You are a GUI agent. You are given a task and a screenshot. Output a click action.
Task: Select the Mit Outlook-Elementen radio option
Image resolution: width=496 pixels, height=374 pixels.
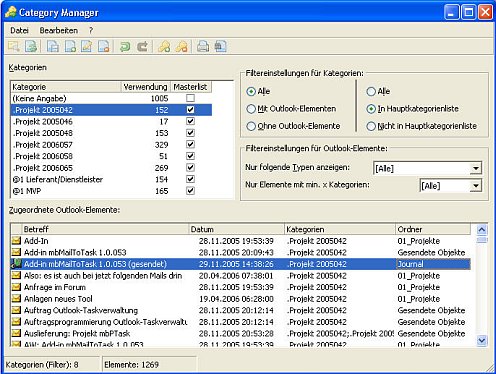pos(251,109)
